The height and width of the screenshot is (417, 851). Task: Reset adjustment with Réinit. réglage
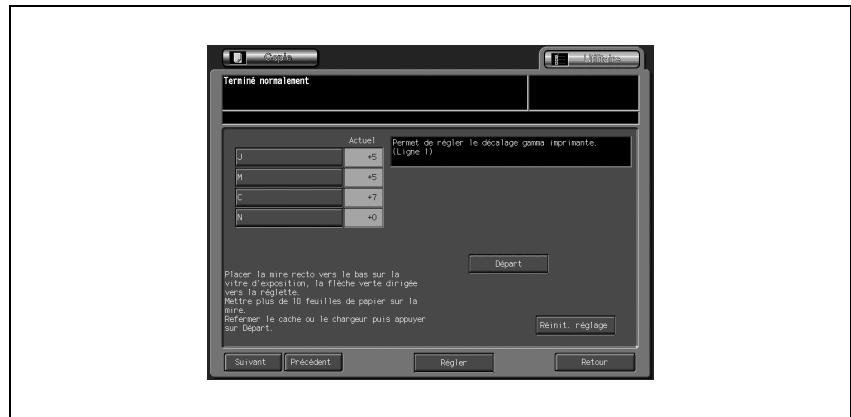576,326
